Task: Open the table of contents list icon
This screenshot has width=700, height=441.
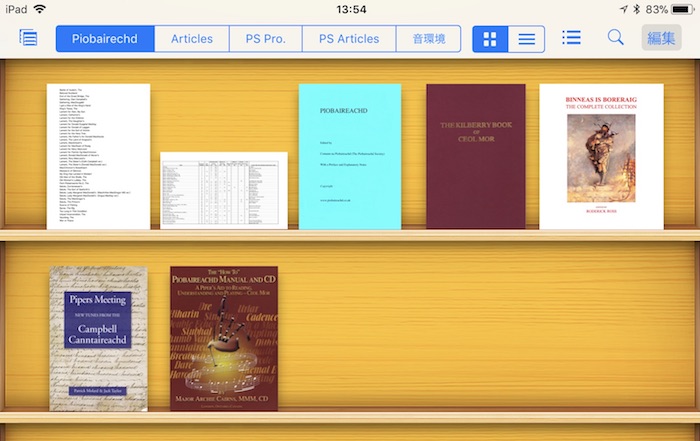Action: 571,38
